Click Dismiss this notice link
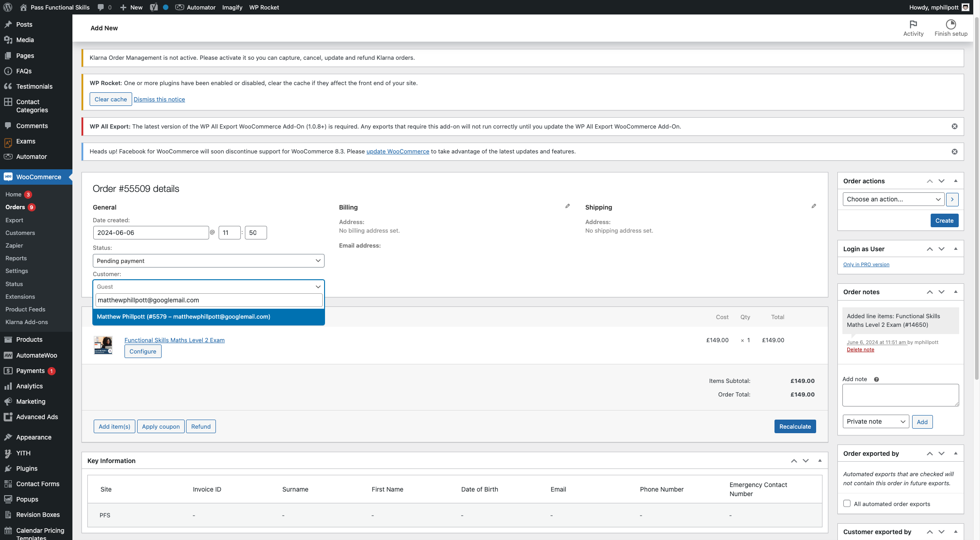 (159, 99)
